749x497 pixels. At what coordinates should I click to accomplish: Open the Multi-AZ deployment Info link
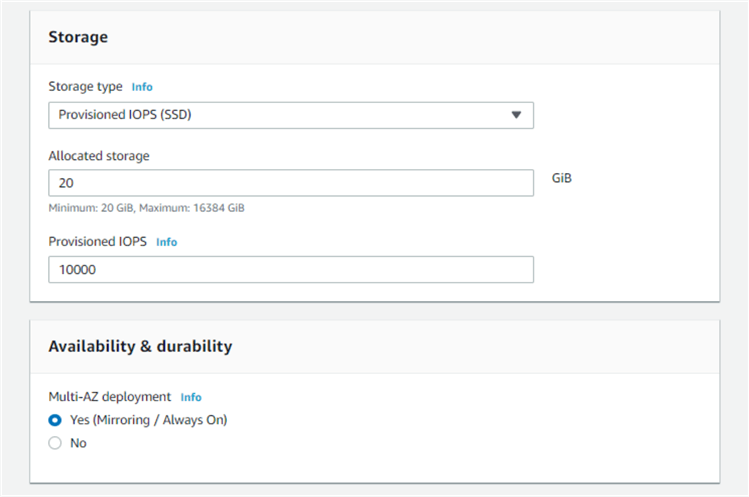190,397
